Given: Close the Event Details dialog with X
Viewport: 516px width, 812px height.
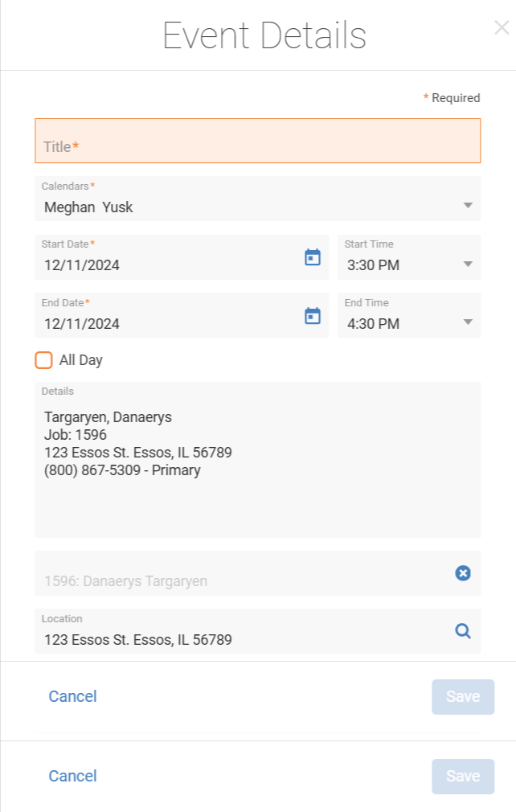Looking at the screenshot, I should (x=502, y=27).
